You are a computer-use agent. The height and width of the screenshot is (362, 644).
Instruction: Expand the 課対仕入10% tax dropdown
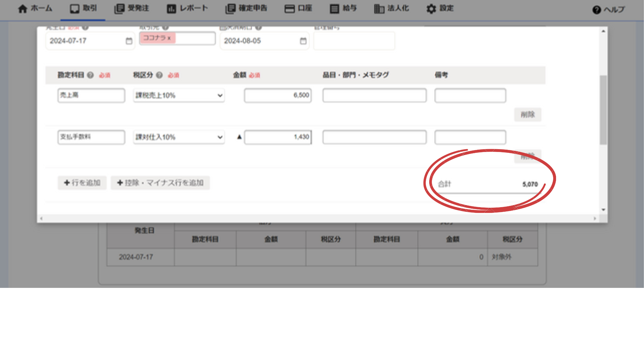tap(179, 137)
